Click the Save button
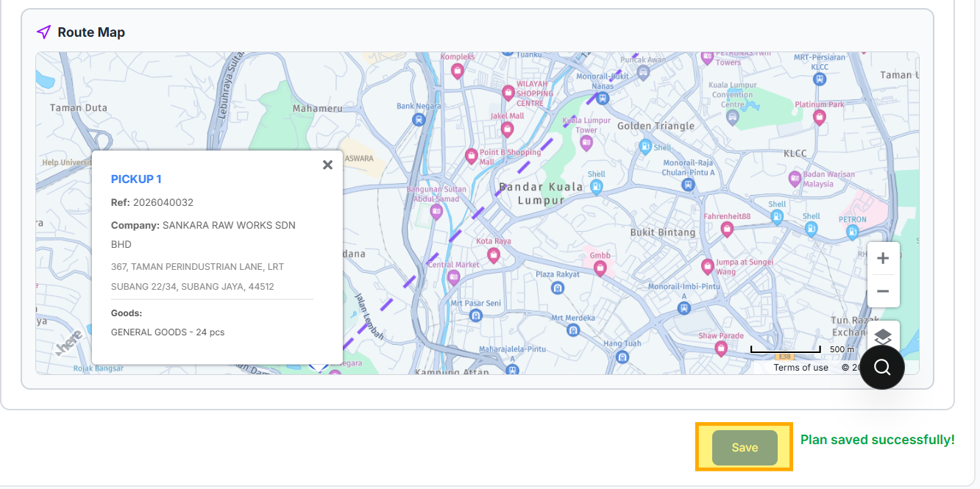This screenshot has height=489, width=980. (745, 448)
